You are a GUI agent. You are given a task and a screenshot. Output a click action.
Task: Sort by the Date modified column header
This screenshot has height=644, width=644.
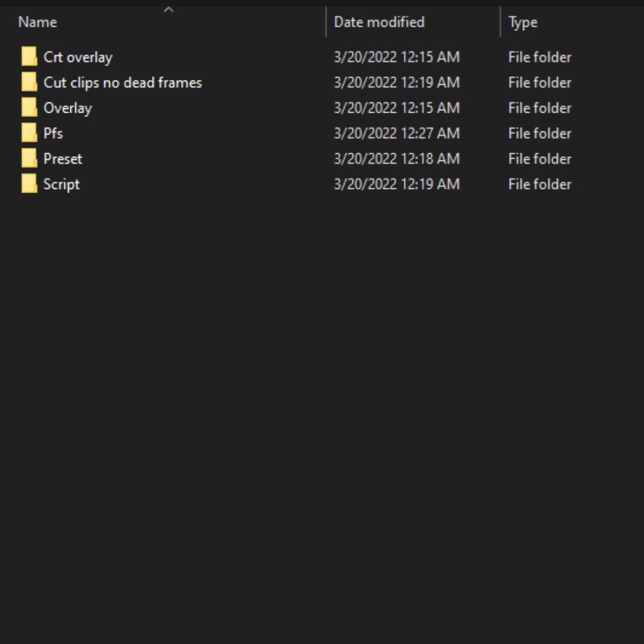point(379,22)
